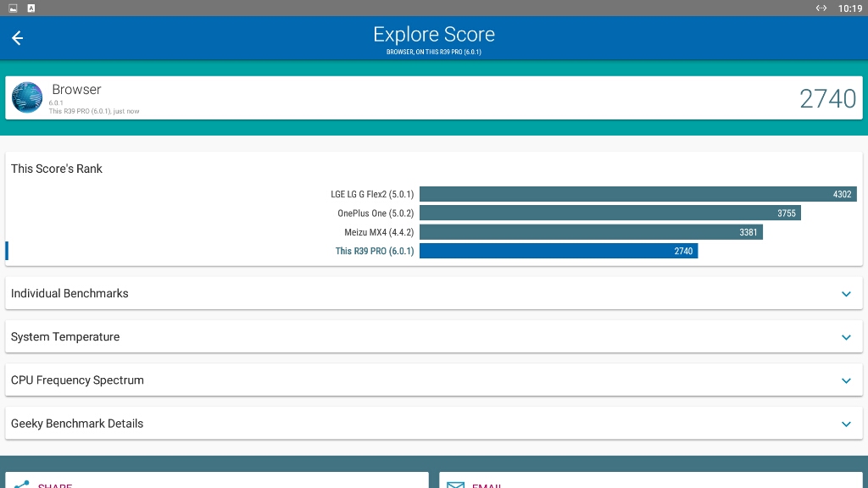Tap the network arrows status icon
The height and width of the screenshot is (488, 868).
(821, 8)
